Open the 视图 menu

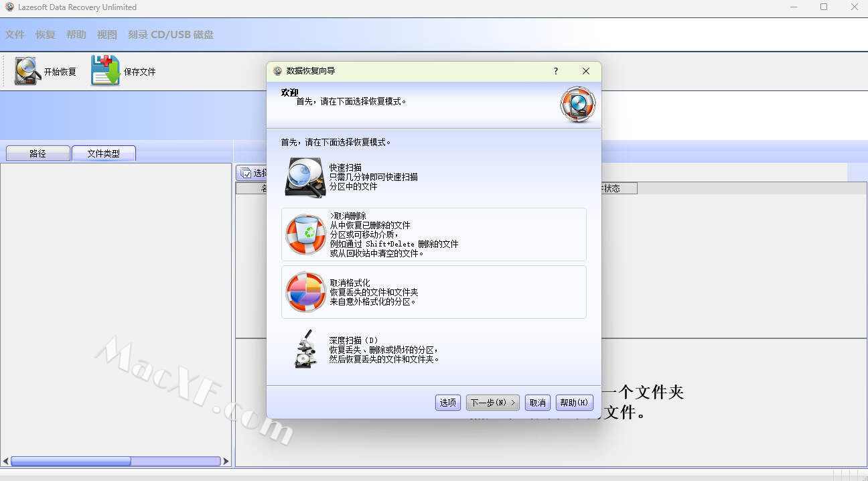107,35
